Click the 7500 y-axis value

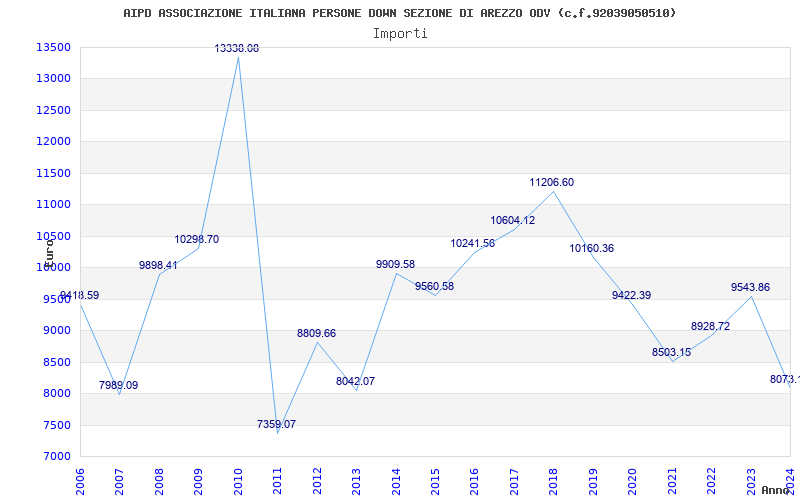[x=56, y=425]
